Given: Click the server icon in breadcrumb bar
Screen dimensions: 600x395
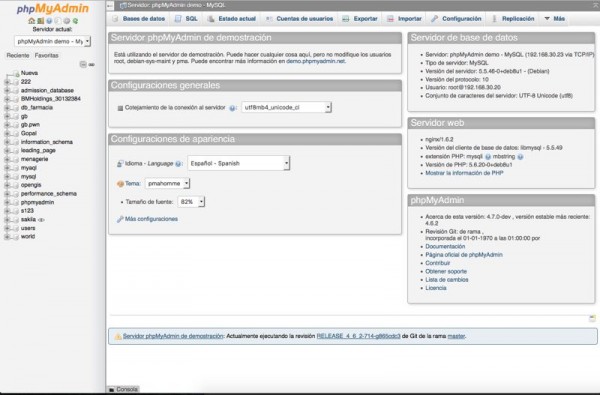Looking at the screenshot, I should [x=123, y=5].
